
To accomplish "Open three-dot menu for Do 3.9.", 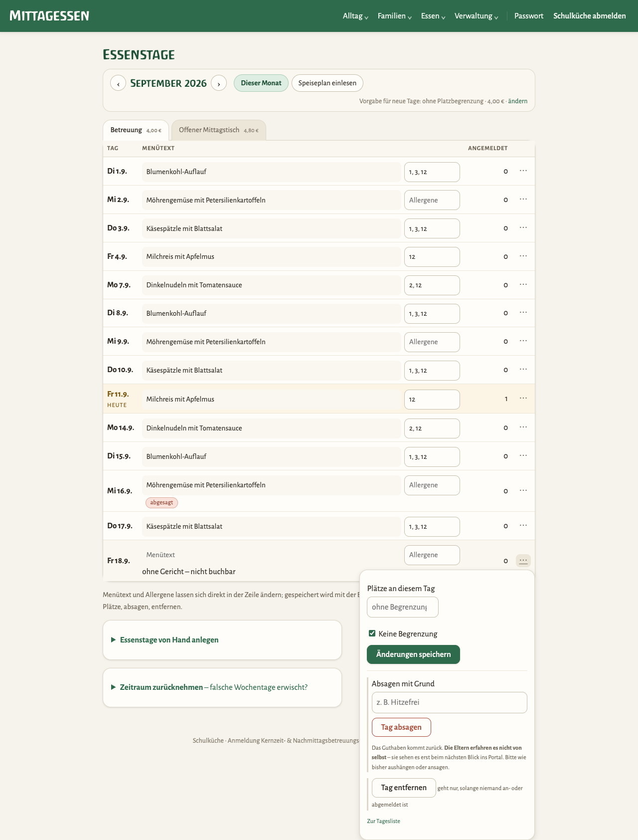I will pyautogui.click(x=523, y=227).
